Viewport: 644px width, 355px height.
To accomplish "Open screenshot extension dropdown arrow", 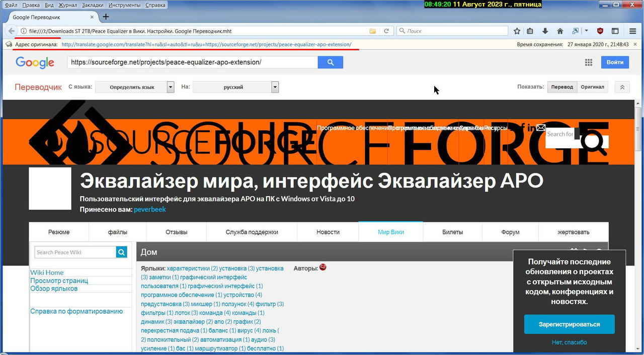I will point(587,31).
